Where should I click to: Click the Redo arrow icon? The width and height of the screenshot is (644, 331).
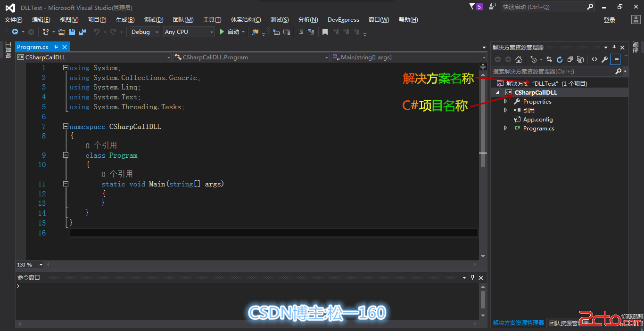(x=113, y=32)
